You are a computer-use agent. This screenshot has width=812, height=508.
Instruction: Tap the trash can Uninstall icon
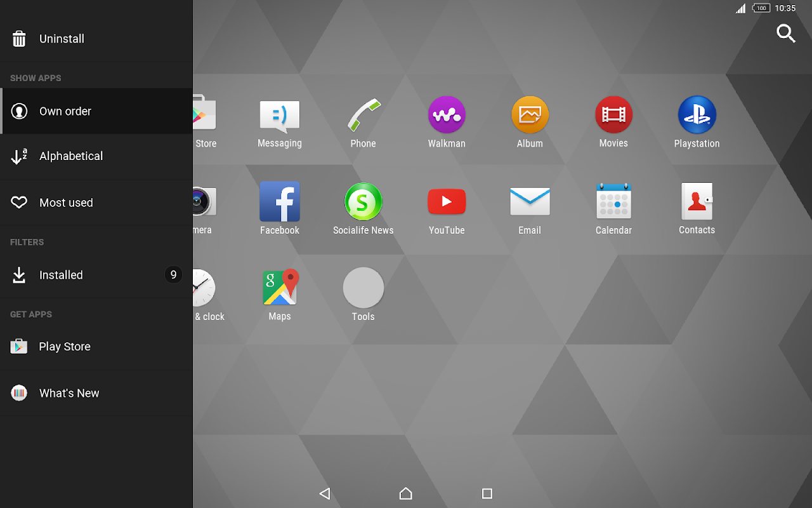(20, 39)
